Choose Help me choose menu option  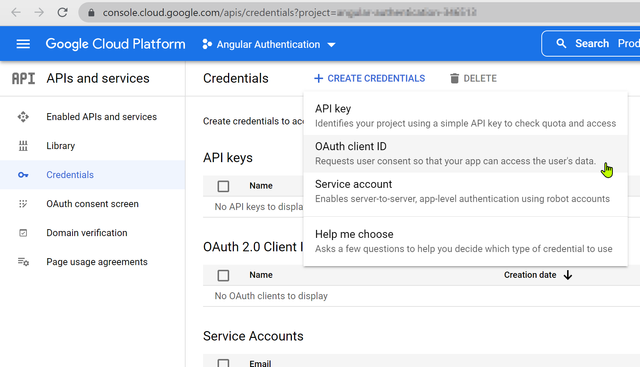click(465, 241)
